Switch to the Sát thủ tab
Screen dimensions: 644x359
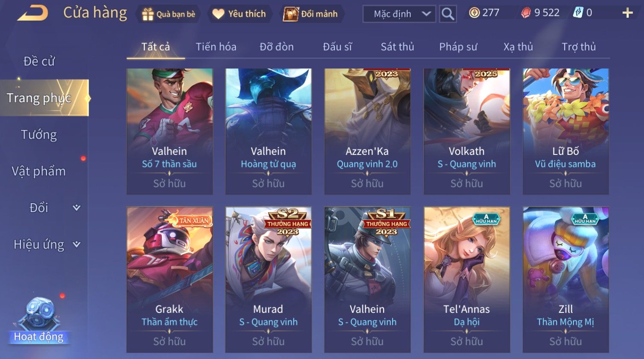397,47
